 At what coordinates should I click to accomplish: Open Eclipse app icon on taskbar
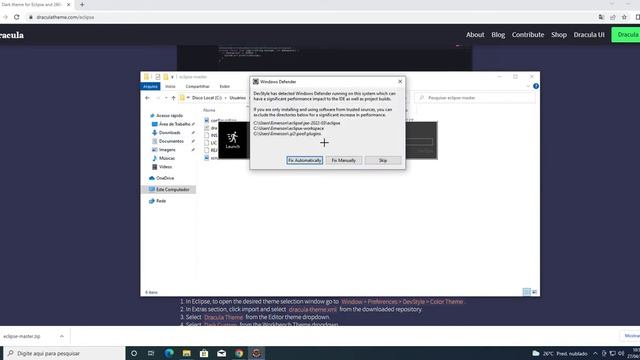coord(256,353)
